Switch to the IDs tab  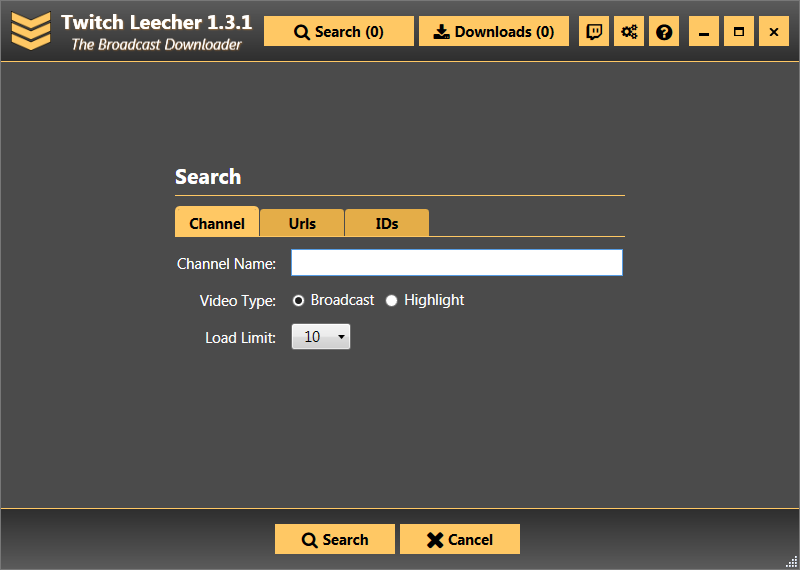point(387,223)
